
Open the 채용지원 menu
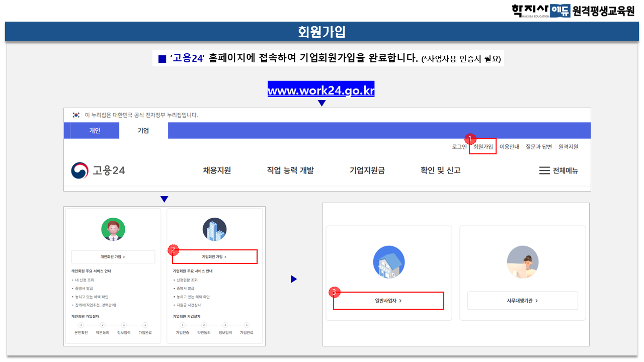[217, 170]
